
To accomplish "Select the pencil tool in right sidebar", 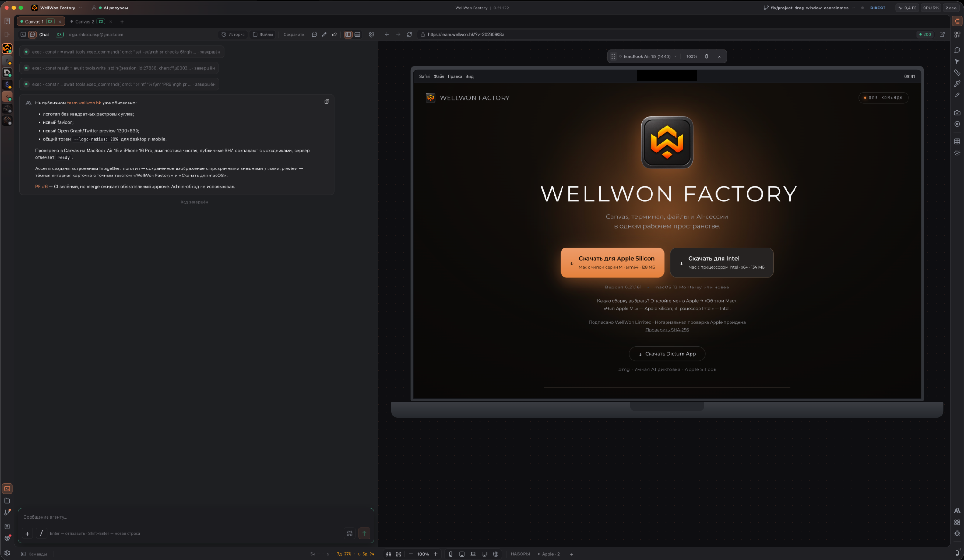I will coord(957,95).
